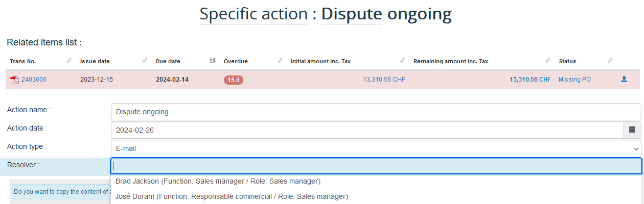This screenshot has height=204, width=644.
Task: Click sort icon beside Status column
Action: pyautogui.click(x=610, y=61)
